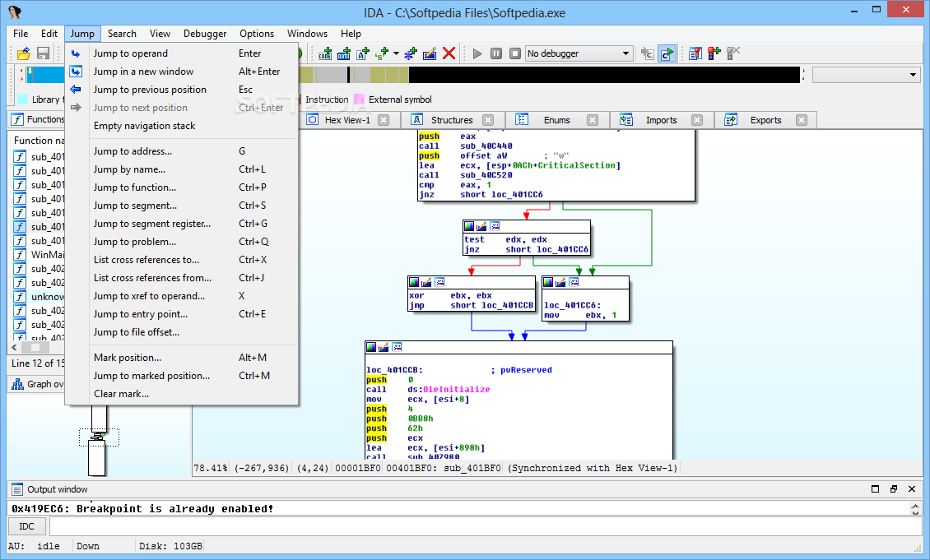Select Jump to operand menu entry
The height and width of the screenshot is (560, 930).
(182, 53)
